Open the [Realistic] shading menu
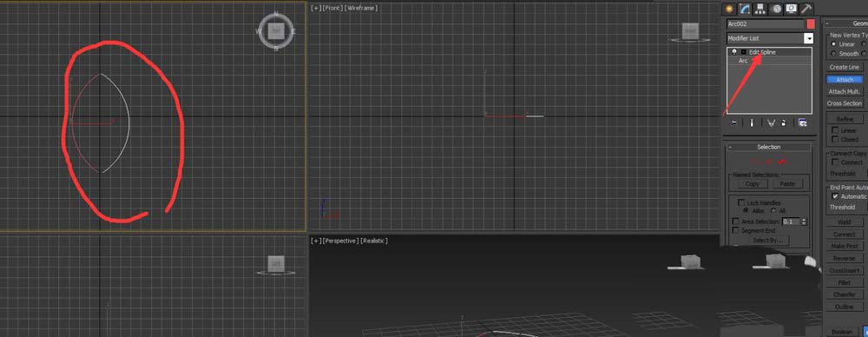Image resolution: width=868 pixels, height=337 pixels. pos(373,241)
